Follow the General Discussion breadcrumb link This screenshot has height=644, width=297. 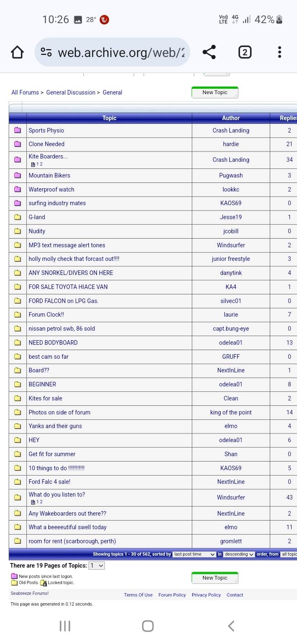71,92
